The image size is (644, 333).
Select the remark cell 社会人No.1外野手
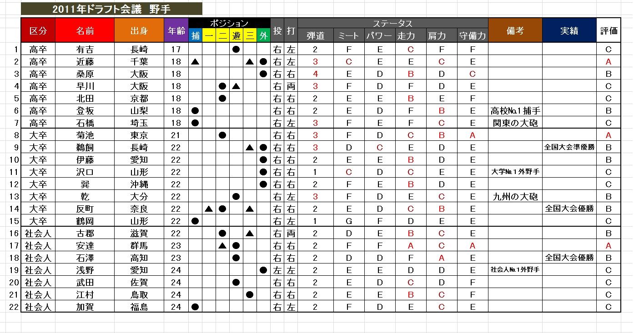pos(515,270)
